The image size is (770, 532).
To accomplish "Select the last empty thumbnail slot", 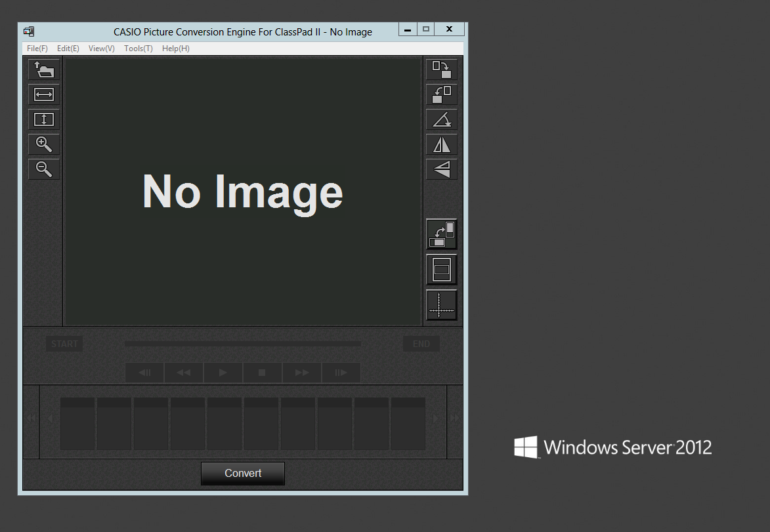I will tap(408, 424).
